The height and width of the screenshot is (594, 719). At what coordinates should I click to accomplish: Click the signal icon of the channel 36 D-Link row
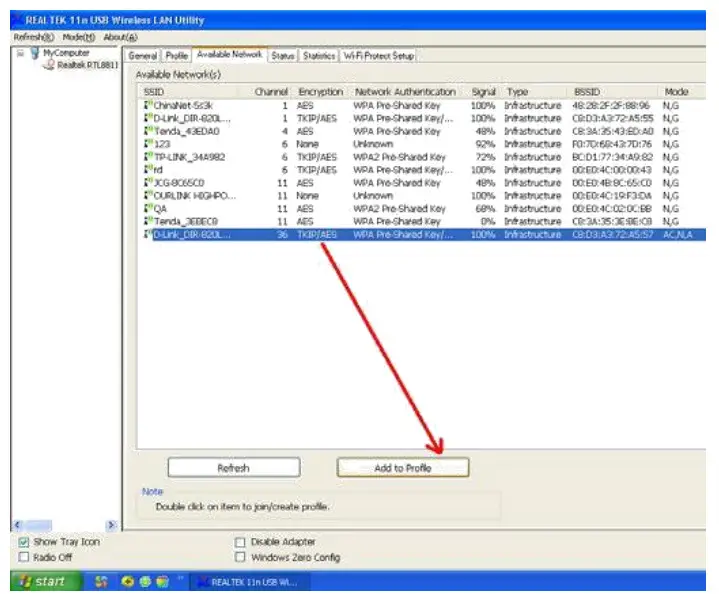(x=148, y=234)
